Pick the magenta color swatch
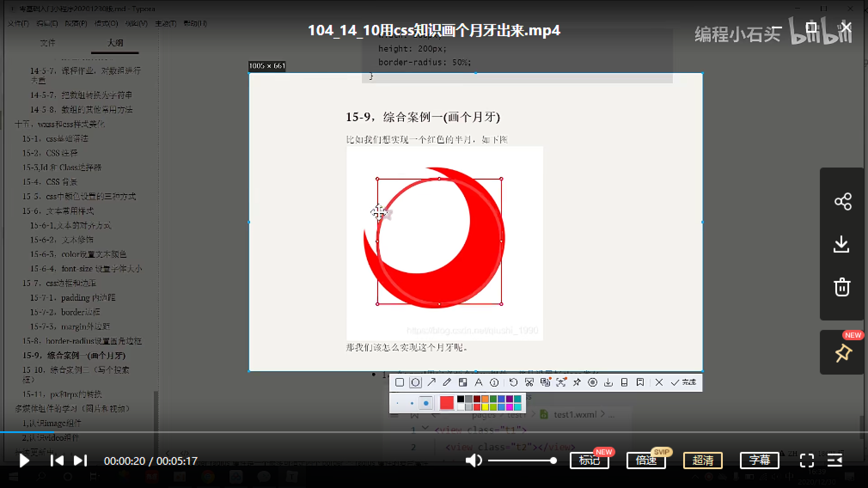The width and height of the screenshot is (868, 488). [510, 407]
